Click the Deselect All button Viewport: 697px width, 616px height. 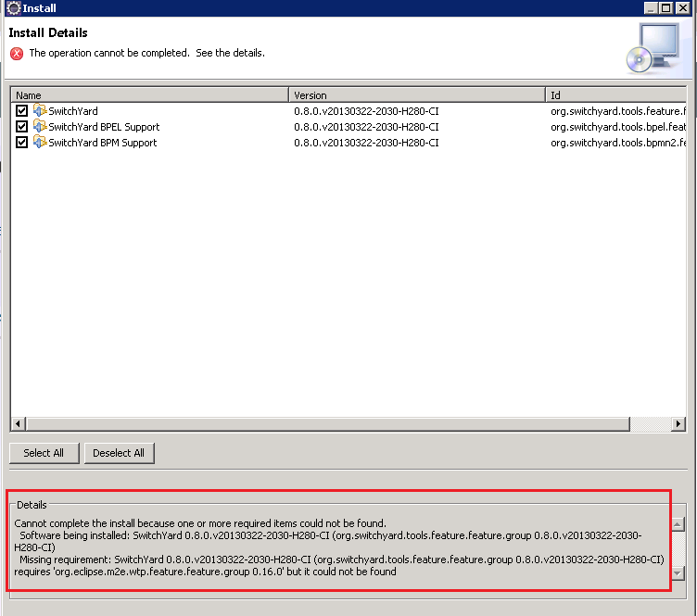click(x=119, y=453)
